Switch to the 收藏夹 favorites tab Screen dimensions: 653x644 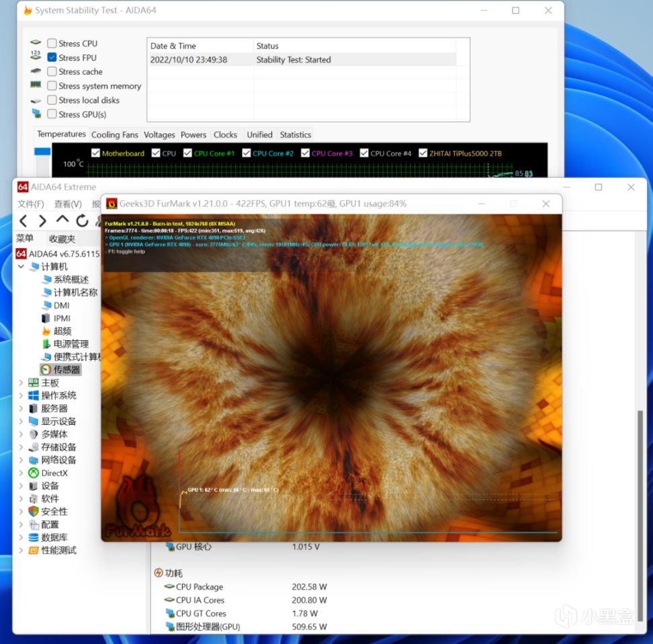[x=62, y=239]
